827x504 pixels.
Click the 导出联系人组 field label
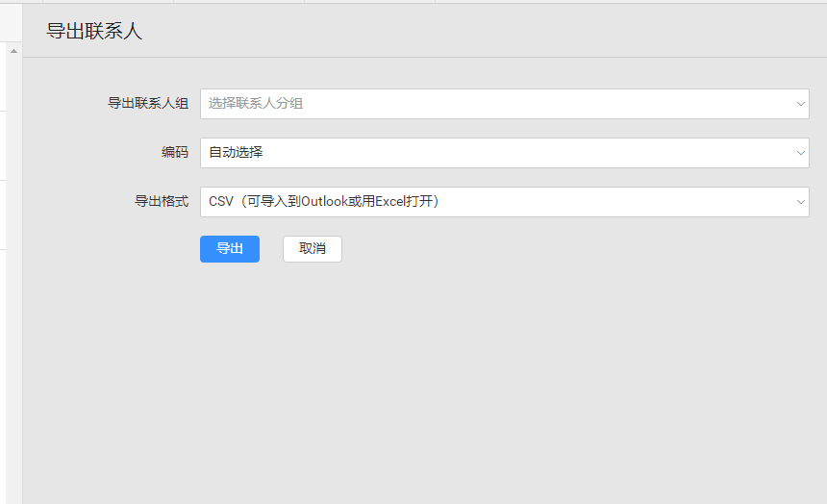click(147, 104)
